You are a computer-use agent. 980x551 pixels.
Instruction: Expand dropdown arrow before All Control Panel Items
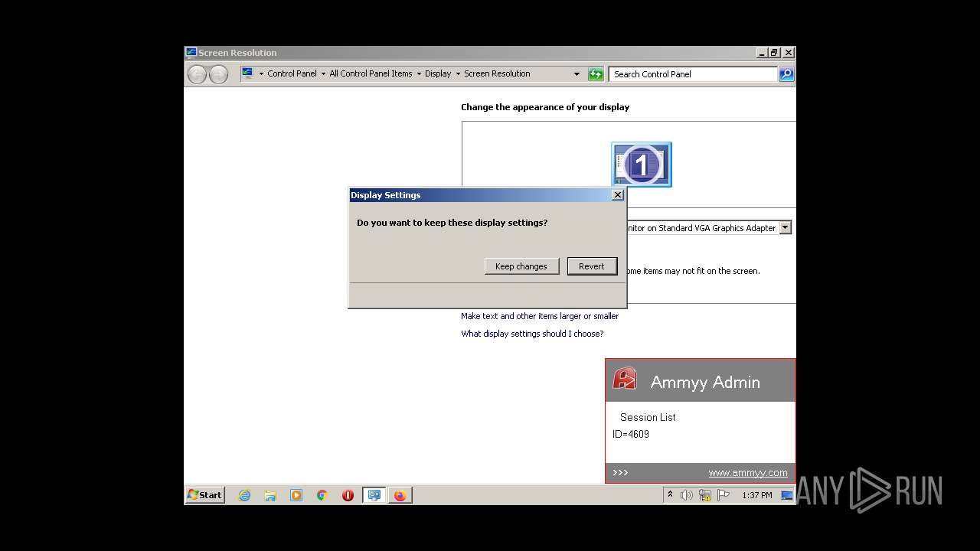pos(323,74)
